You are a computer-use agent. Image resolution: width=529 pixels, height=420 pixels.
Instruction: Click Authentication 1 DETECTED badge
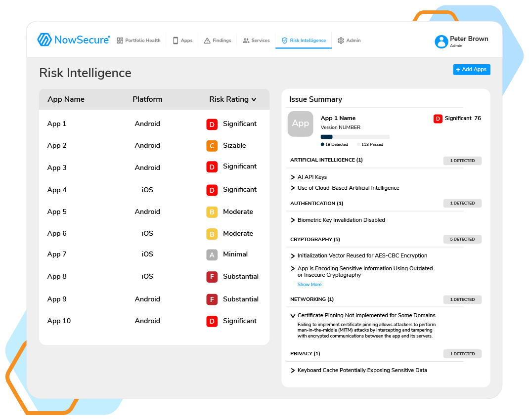462,203
